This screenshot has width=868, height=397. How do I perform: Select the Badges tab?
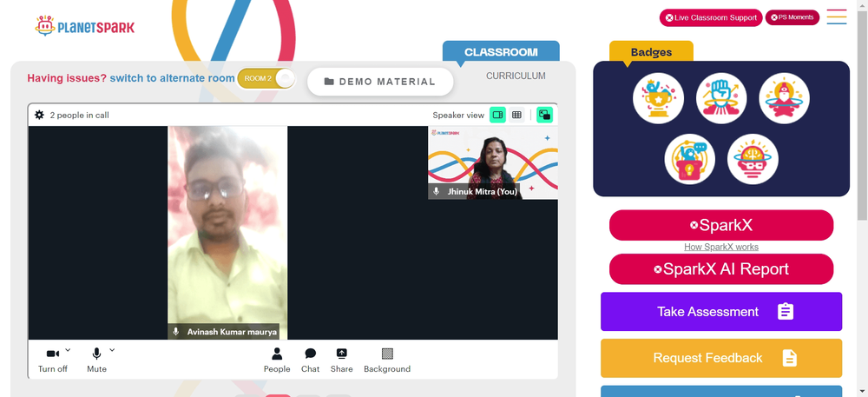click(651, 52)
